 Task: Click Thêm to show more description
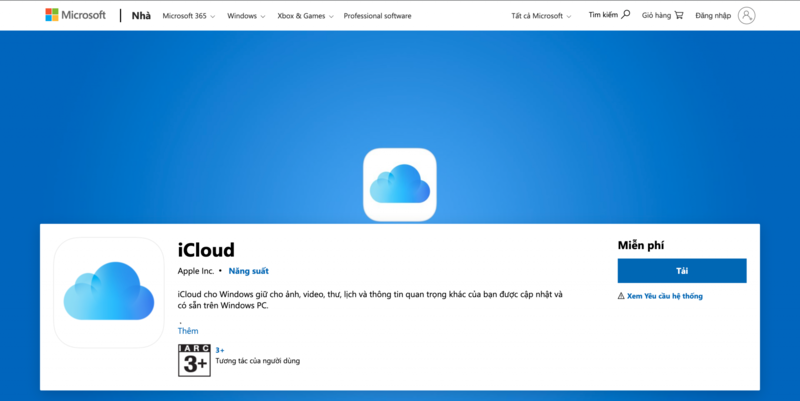[188, 331]
